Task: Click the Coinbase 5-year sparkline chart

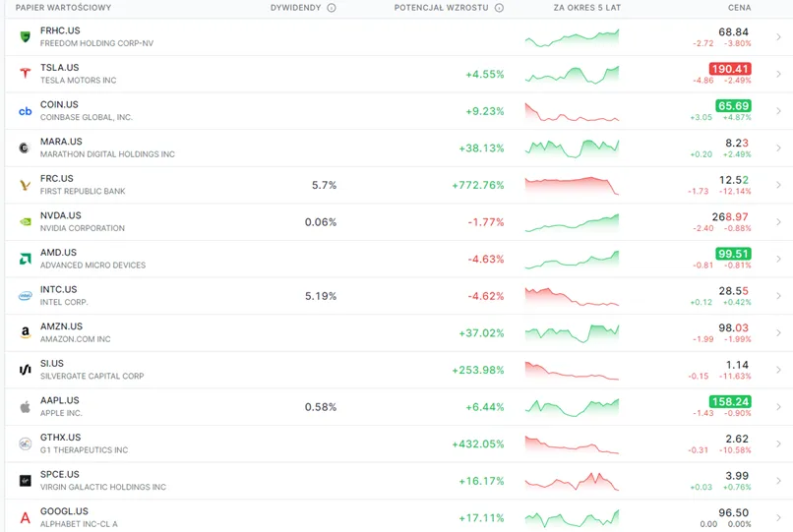Action: (572, 112)
